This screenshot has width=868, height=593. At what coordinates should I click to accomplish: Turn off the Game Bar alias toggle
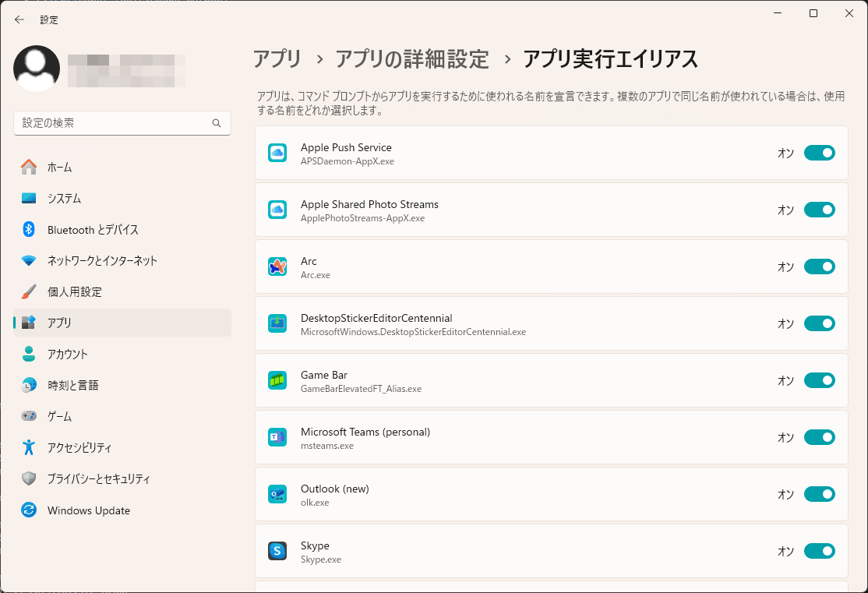[x=819, y=380]
